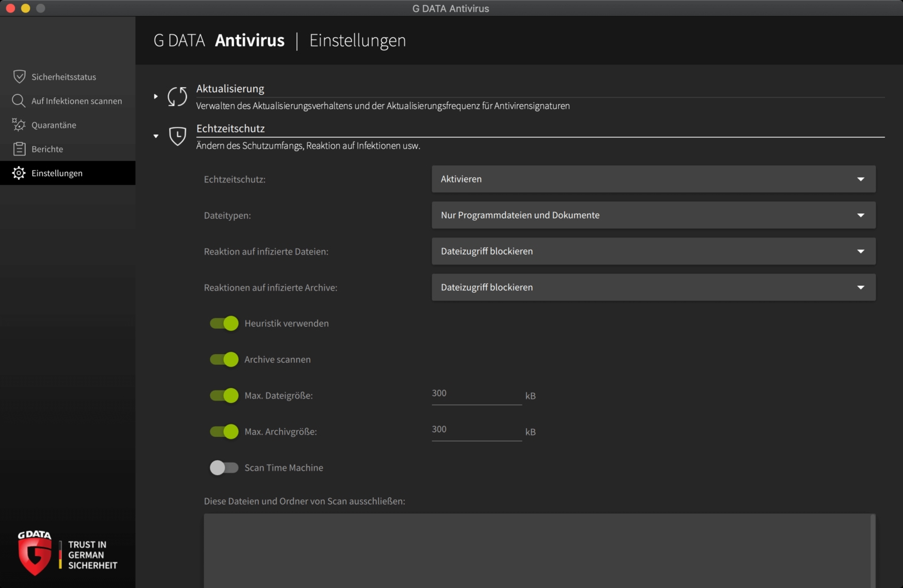Click the exclusions list scrollbar
Image resolution: width=903 pixels, height=588 pixels.
tap(873, 551)
